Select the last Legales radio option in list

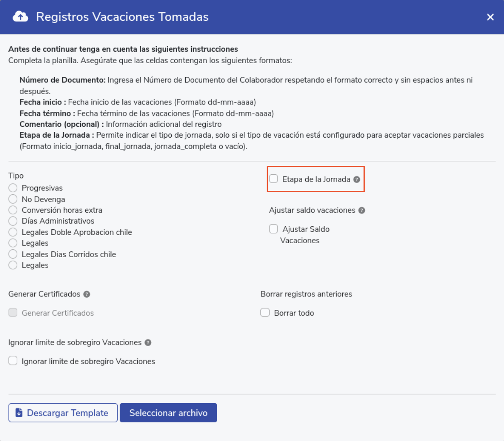(x=13, y=265)
